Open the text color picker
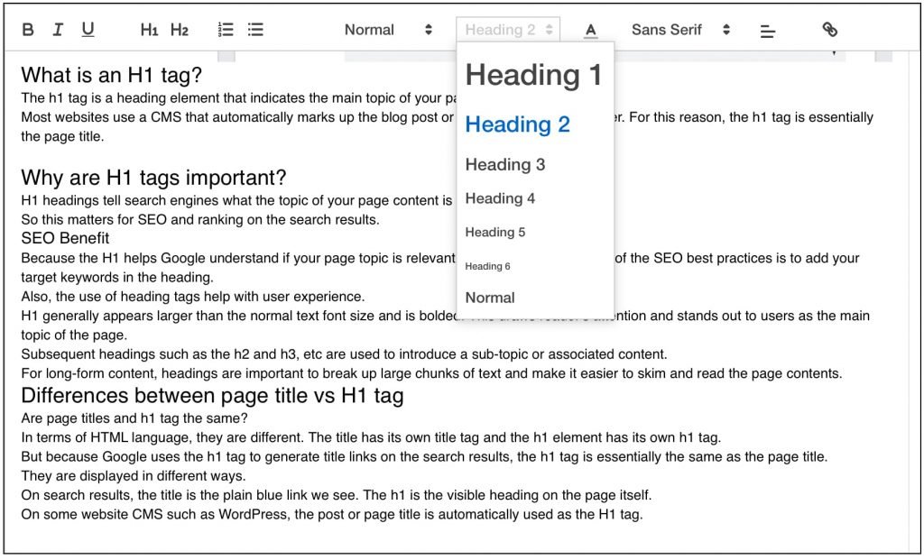The image size is (924, 560). (x=591, y=30)
